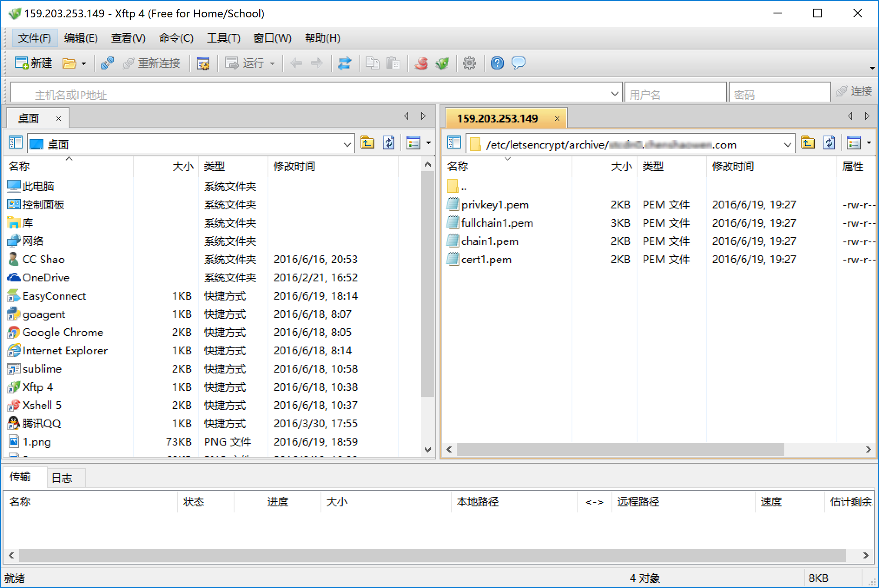Viewport: 879px width, 588px height.
Task: Click the connect/link chain icon in toolbar
Action: coord(107,63)
